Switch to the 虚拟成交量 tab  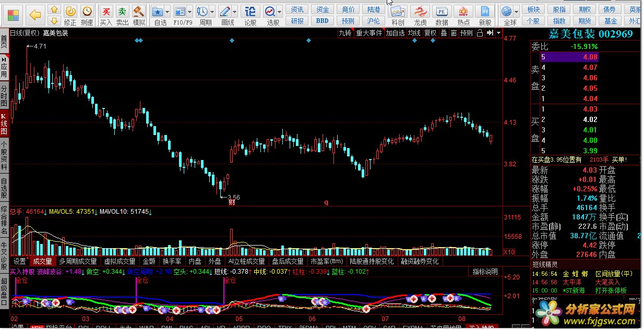coord(120,261)
